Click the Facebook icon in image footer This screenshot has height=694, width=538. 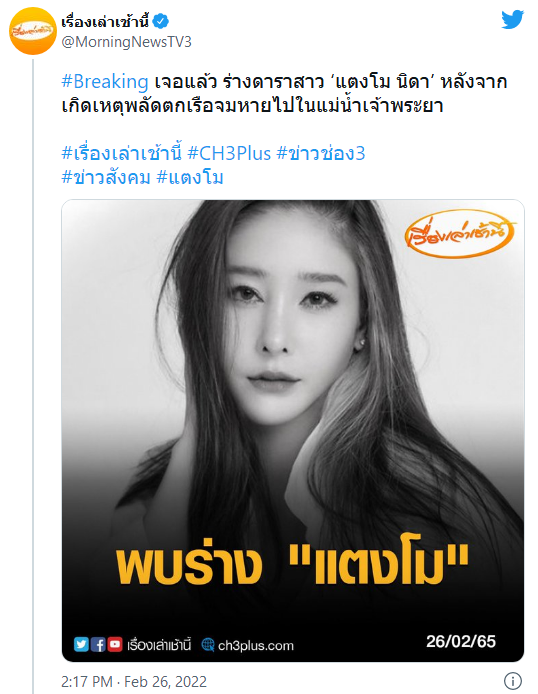(x=98, y=644)
